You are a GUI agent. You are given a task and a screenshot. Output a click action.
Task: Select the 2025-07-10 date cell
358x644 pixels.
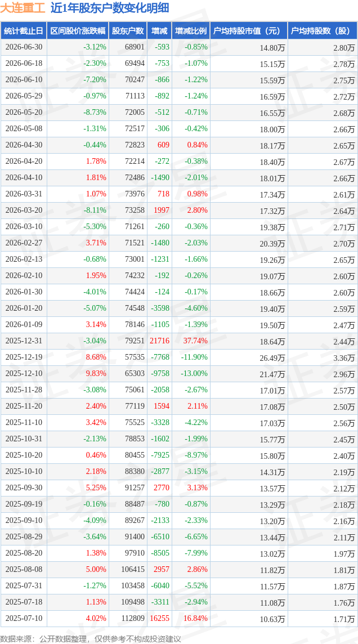(24, 618)
